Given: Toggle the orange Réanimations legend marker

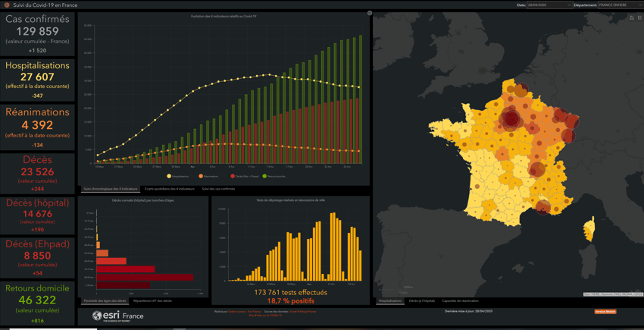Looking at the screenshot, I should pos(201,176).
